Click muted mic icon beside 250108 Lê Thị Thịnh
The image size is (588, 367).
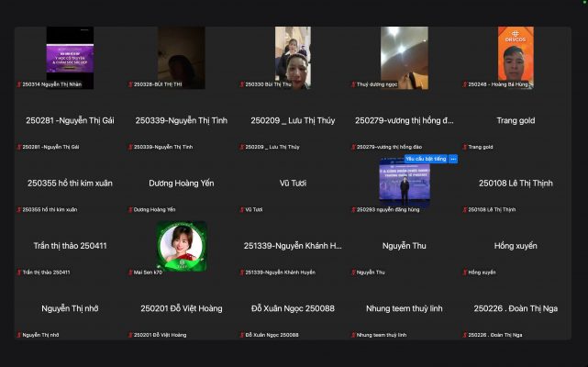(x=464, y=209)
